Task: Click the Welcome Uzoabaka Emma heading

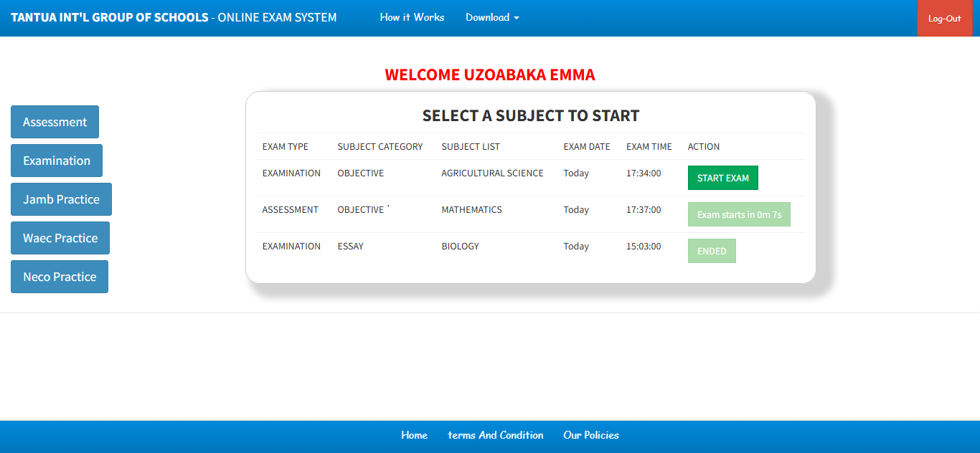Action: (x=490, y=75)
